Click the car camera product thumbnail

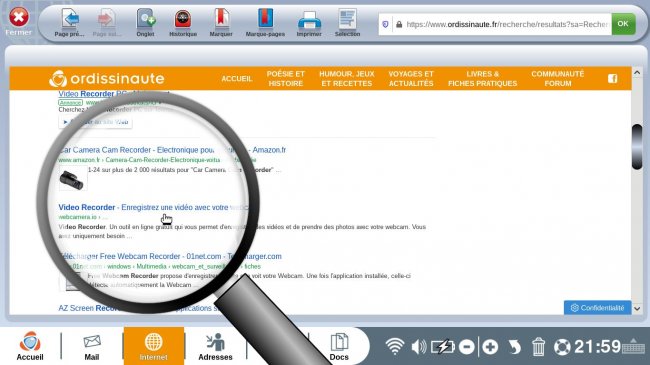[73, 178]
